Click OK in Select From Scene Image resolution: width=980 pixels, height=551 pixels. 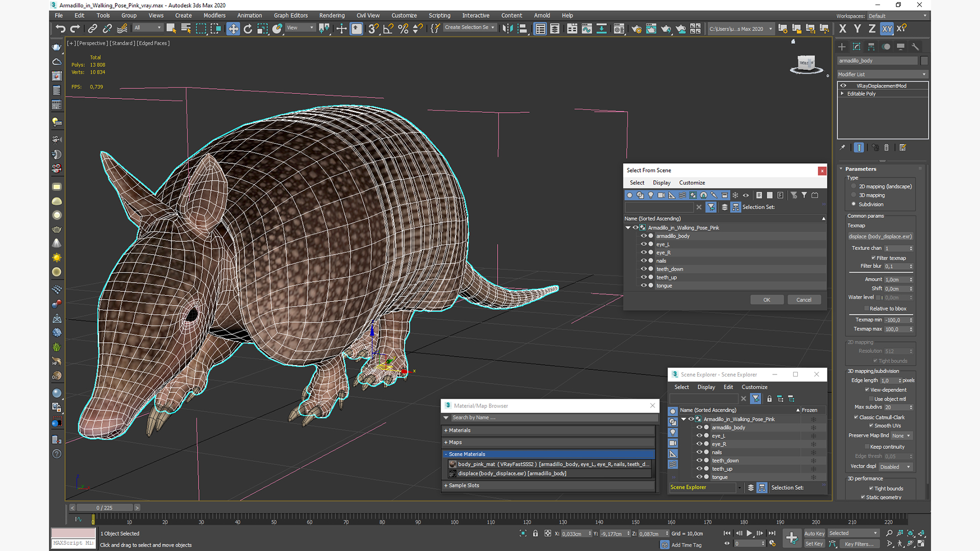click(767, 300)
